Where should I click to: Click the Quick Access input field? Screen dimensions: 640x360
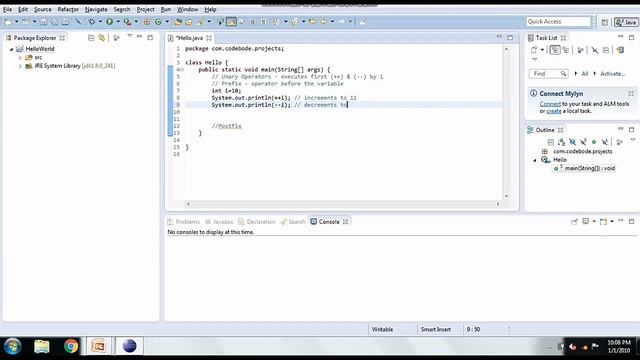[558, 22]
